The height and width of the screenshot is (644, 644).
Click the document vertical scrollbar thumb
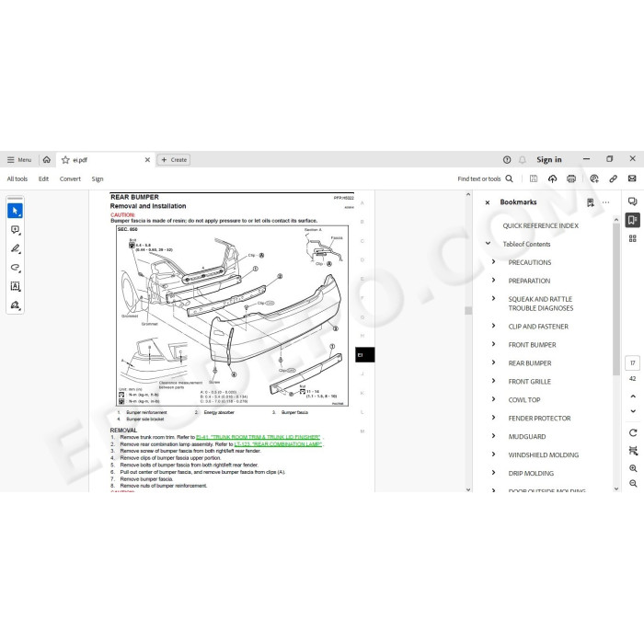pyautogui.click(x=468, y=311)
